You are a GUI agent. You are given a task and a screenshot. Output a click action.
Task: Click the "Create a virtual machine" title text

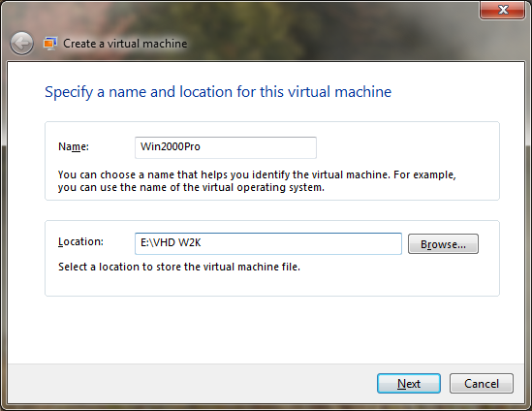pyautogui.click(x=125, y=44)
